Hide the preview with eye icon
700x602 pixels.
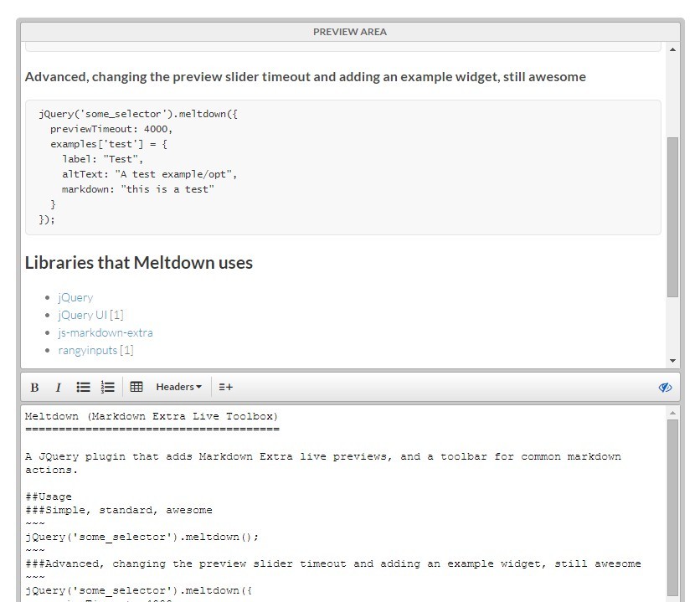pos(665,387)
